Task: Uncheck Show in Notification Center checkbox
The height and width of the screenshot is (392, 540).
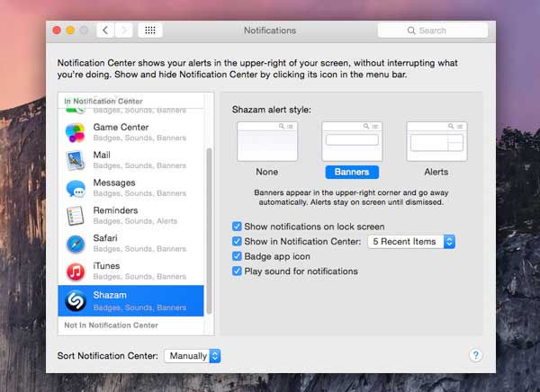Action: 237,241
